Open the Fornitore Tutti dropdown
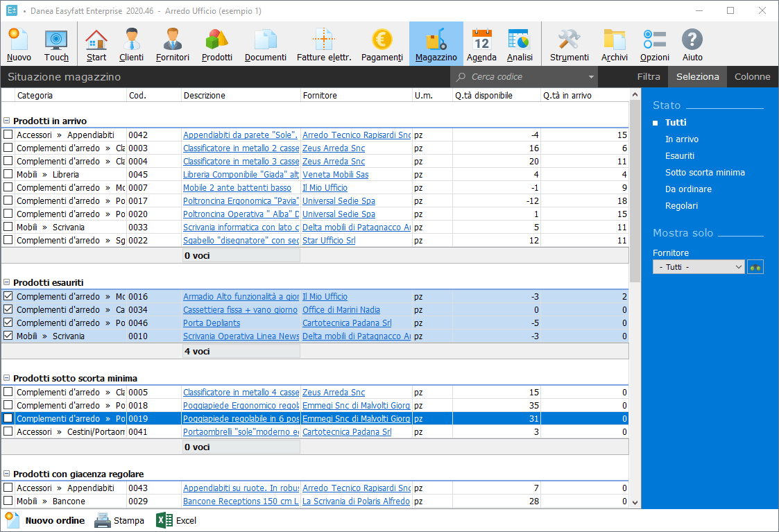This screenshot has height=532, width=779. point(698,267)
